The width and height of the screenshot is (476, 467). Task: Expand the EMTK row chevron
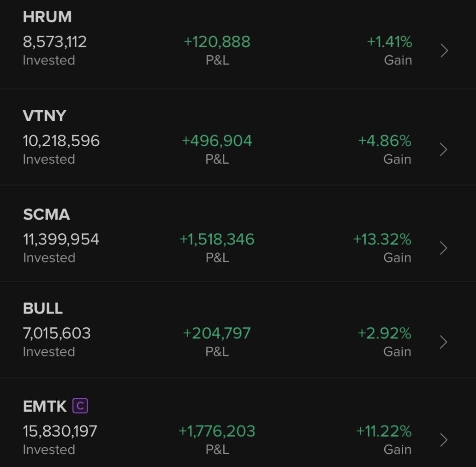click(x=444, y=440)
